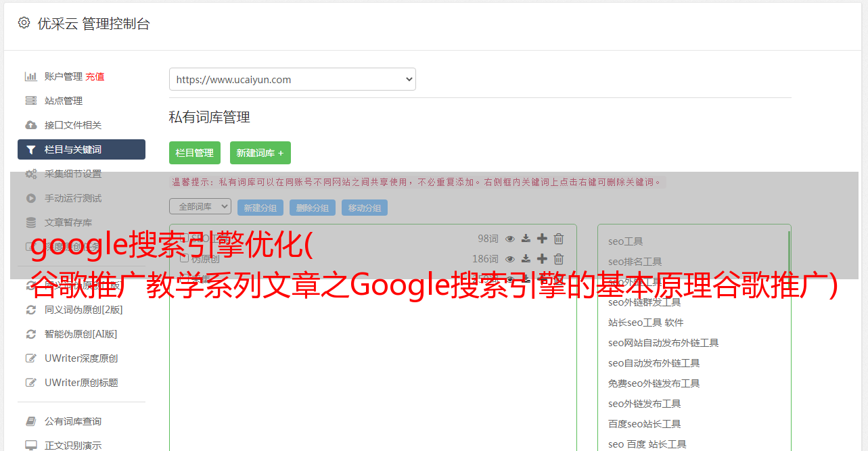The height and width of the screenshot is (451, 868).
Task: Click the gear icon beside 优采云 管理控制台
Action: point(24,22)
